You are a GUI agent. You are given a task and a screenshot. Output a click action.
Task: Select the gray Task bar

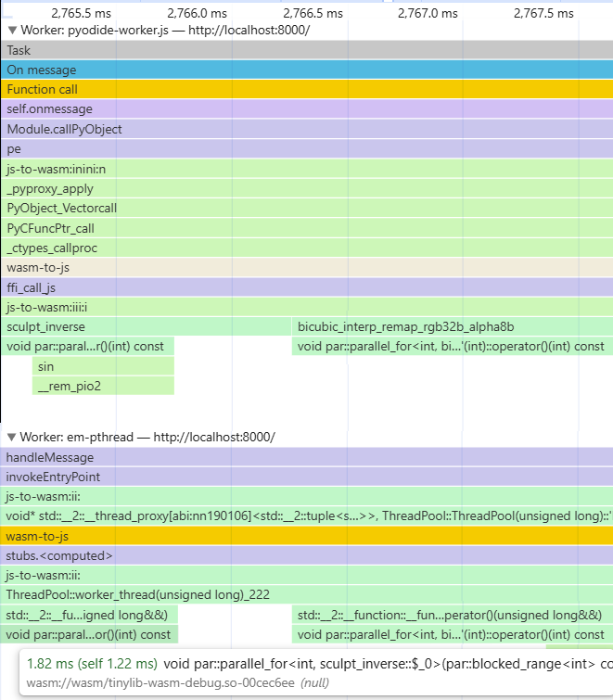point(306,50)
